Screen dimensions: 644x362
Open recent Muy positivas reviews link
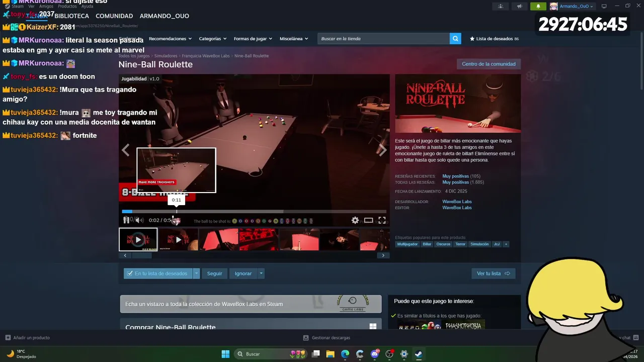click(455, 176)
